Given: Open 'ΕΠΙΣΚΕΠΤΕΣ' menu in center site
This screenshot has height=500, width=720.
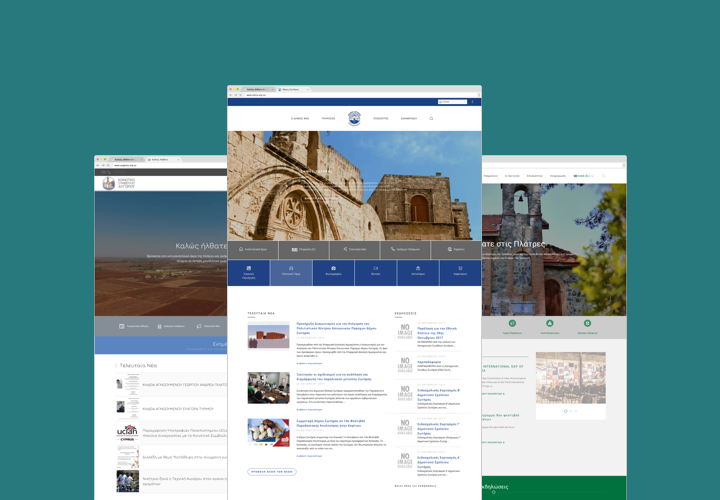Looking at the screenshot, I should tap(381, 118).
